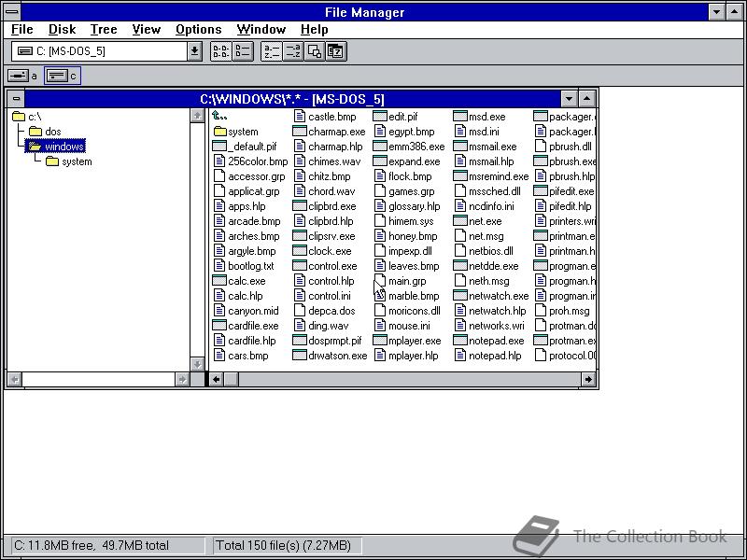Image resolution: width=747 pixels, height=560 pixels.
Task: Select the file clock.exe
Action: [322, 251]
